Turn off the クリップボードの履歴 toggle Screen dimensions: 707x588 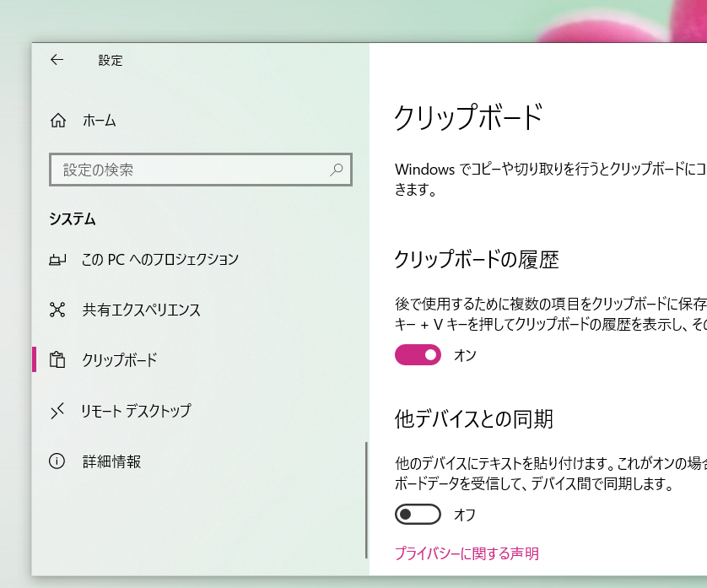tap(418, 355)
